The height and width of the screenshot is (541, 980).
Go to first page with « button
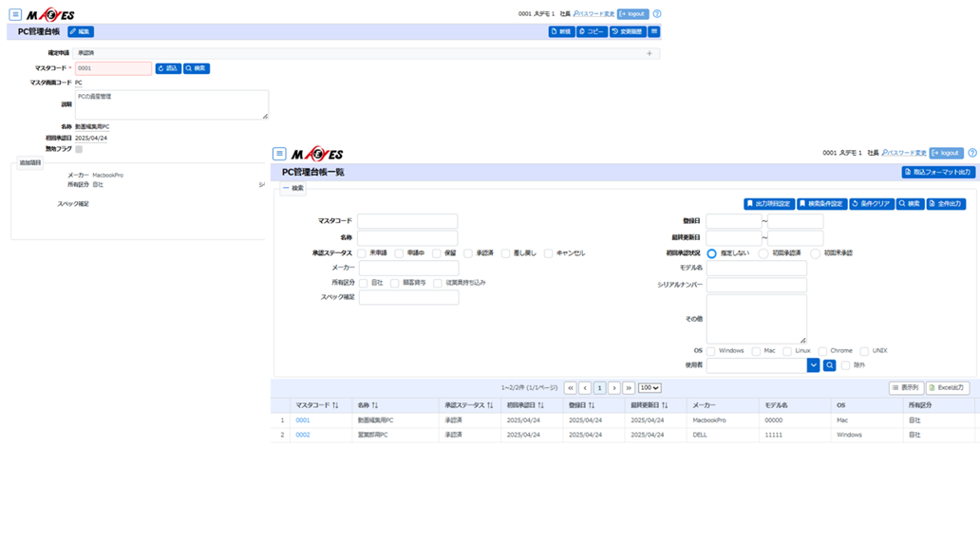571,388
